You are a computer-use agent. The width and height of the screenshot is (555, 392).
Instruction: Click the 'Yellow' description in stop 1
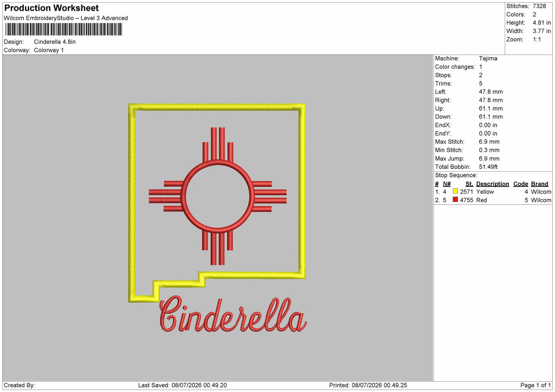485,192
